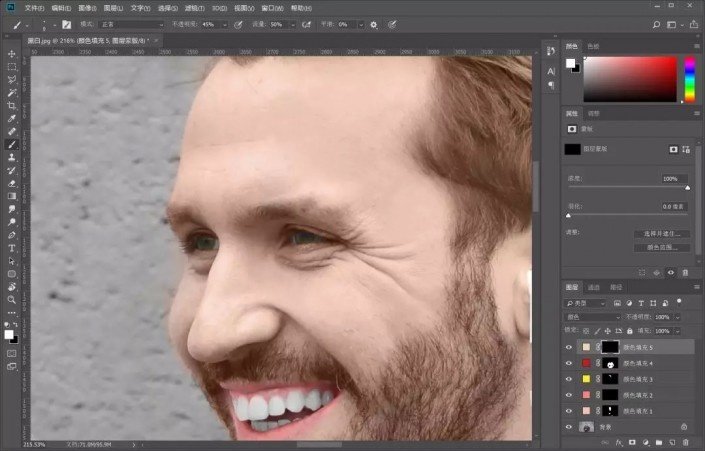Click the black mask thumbnail of 颜色填充 2

(610, 395)
